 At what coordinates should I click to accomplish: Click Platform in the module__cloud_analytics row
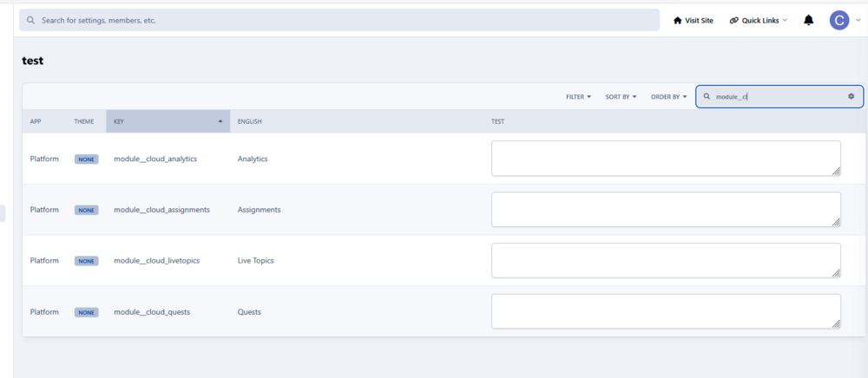click(44, 159)
